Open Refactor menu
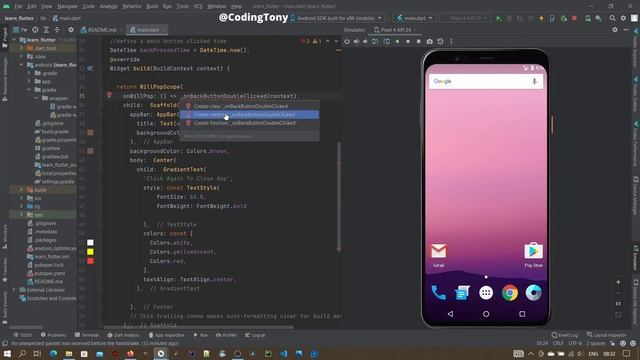Viewport: 640px width, 360px height. 132,7
